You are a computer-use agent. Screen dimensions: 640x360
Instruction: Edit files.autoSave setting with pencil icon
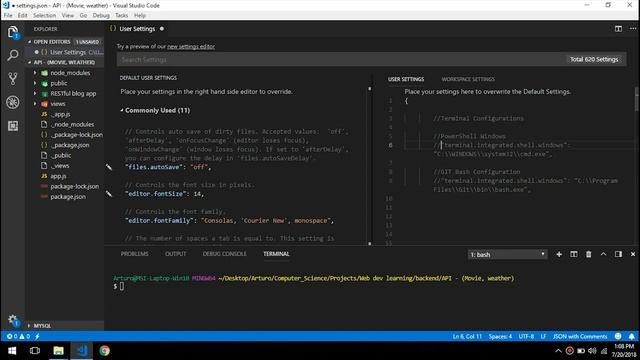click(x=109, y=167)
